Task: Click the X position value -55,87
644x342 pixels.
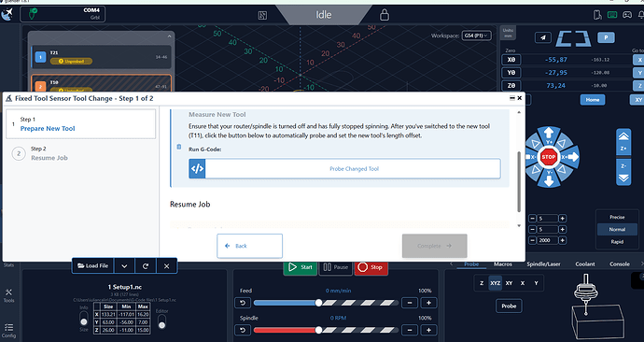Action: [x=555, y=60]
